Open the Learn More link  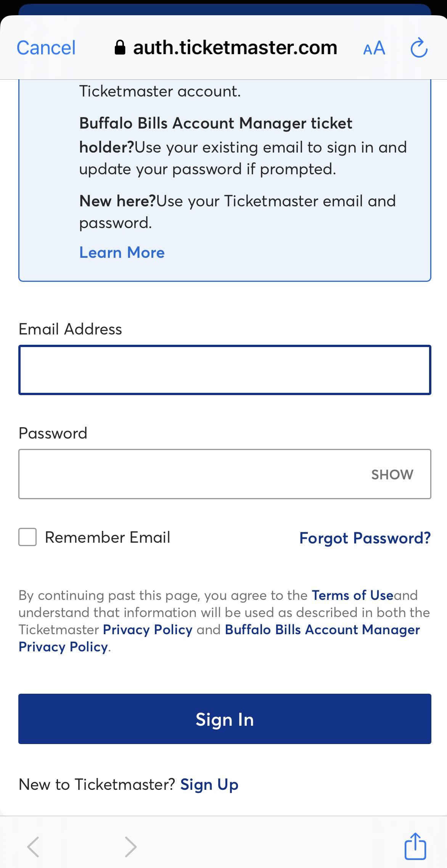point(122,252)
